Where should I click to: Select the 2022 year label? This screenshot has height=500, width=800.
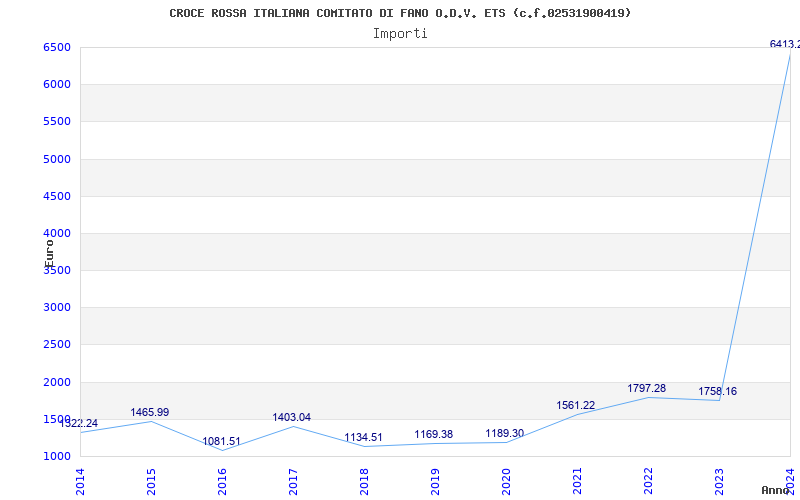click(648, 482)
